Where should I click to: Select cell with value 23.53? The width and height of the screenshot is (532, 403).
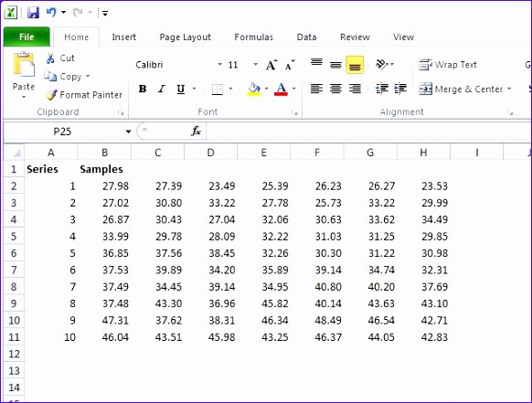424,186
